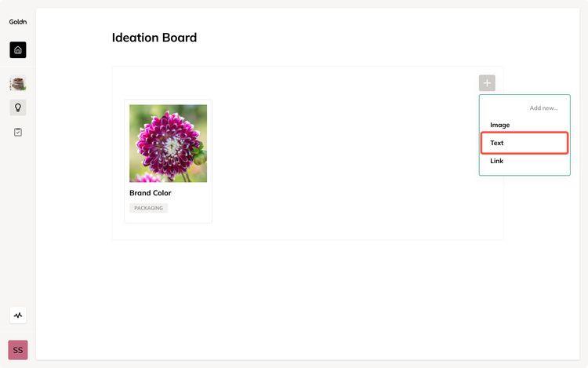Viewport: 588px width, 368px height.
Task: Open the product thumbnail in sidebar
Action: (x=18, y=84)
